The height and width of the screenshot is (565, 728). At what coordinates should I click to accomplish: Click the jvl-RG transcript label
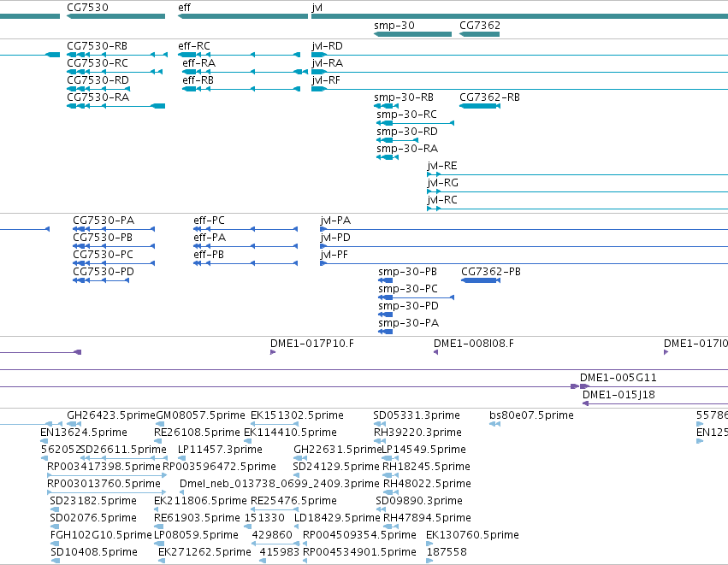(442, 183)
